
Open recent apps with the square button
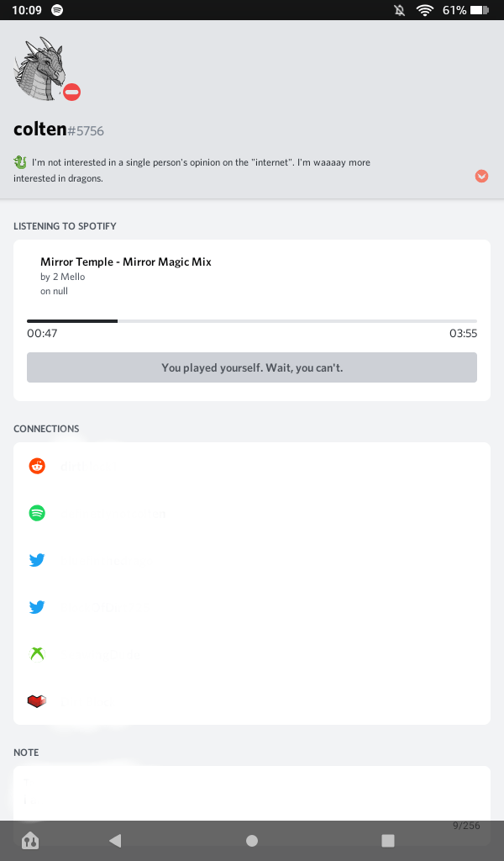pos(388,840)
